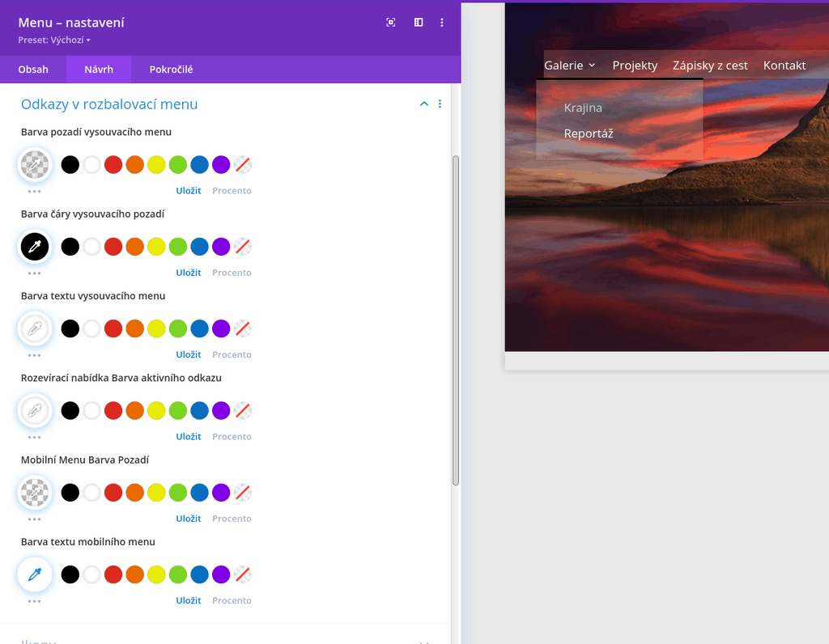
Task: Click Uložit under Barva textu vysouvacího menu
Action: [x=188, y=354]
